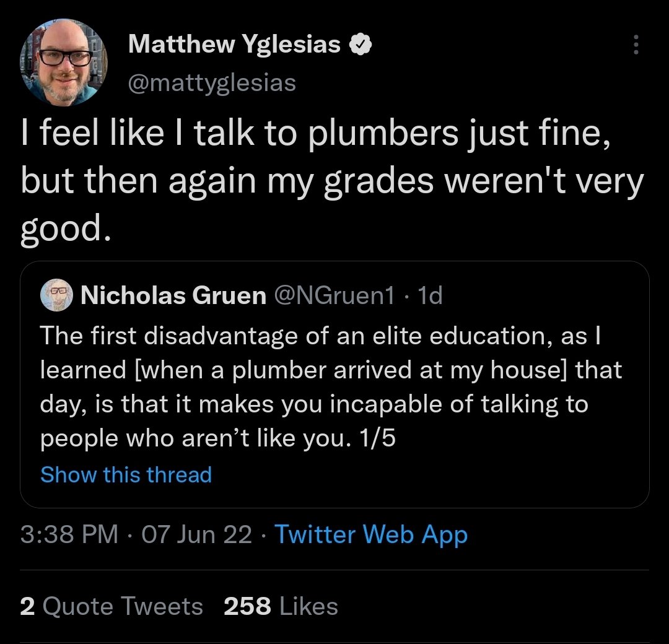Open Matthew Yglesias's profile picture
This screenshot has width=669, height=644.
(64, 62)
